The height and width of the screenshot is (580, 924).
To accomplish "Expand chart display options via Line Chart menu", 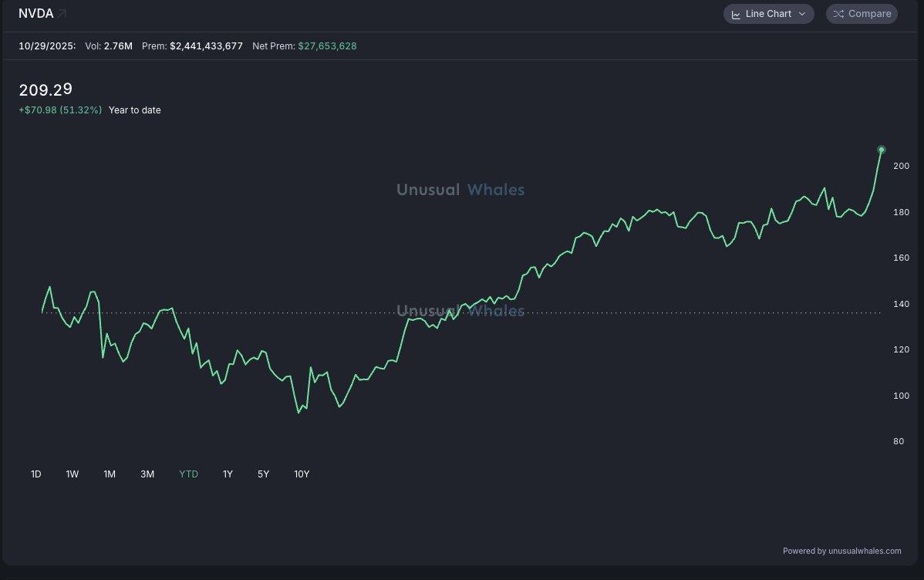I will 768,13.
